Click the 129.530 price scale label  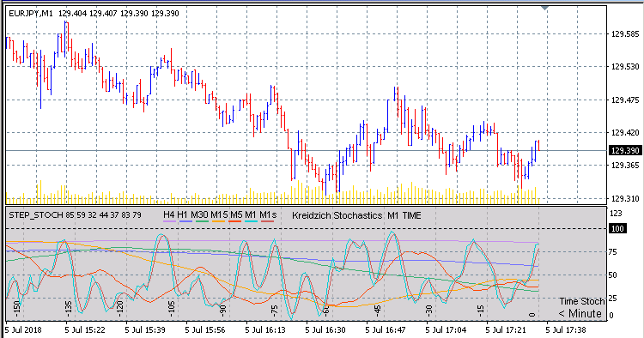tap(625, 66)
